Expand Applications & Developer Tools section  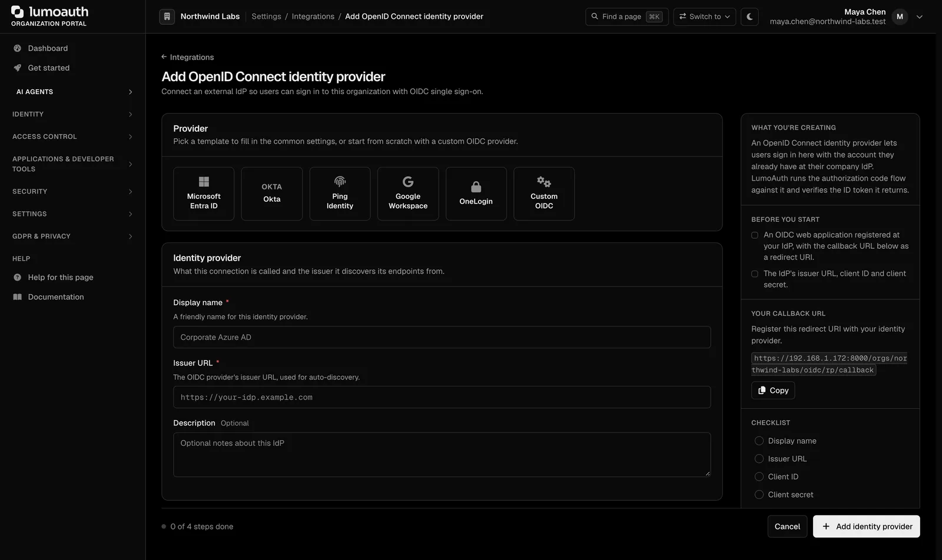click(72, 164)
